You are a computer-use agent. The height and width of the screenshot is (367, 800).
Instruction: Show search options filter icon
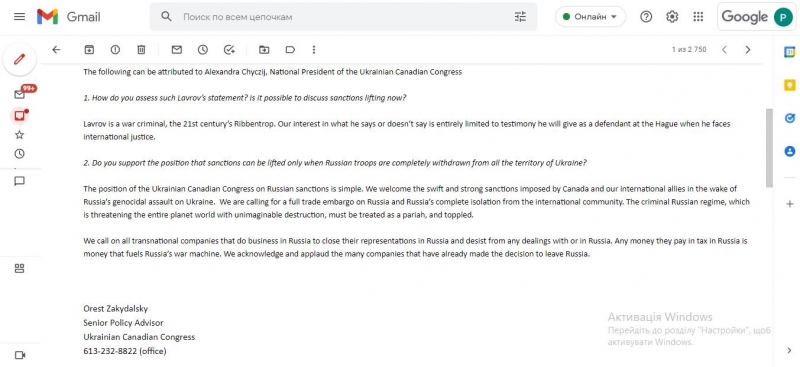click(520, 17)
